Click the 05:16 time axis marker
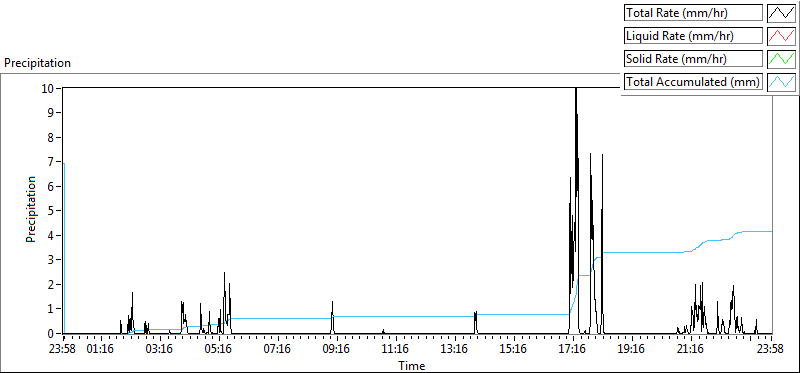The width and height of the screenshot is (800, 373). [x=219, y=350]
